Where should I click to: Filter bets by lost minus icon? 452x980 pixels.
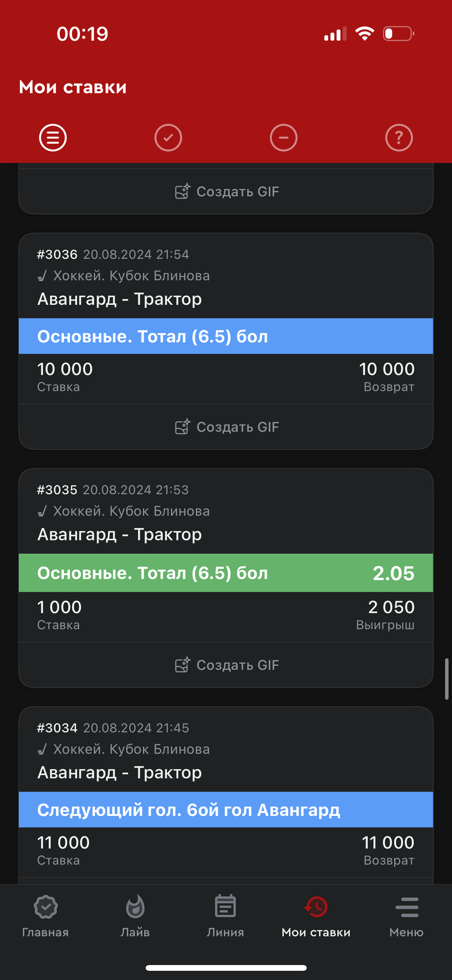point(284,138)
